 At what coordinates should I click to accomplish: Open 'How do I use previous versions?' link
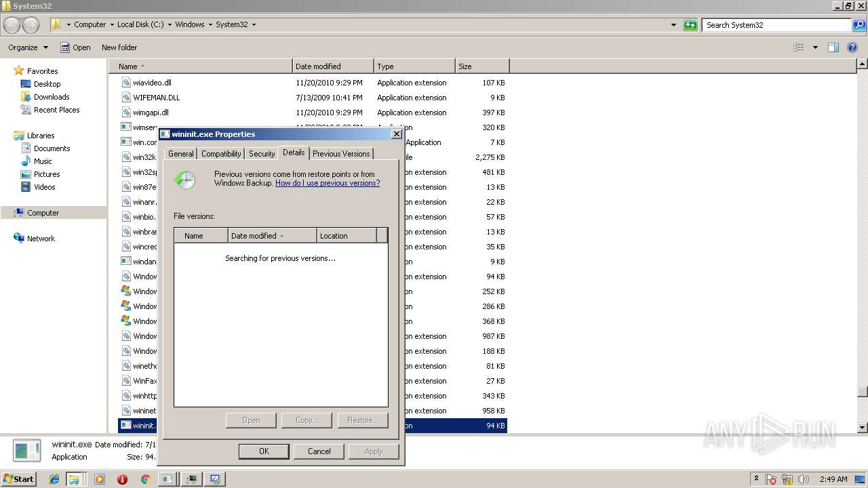pos(328,183)
